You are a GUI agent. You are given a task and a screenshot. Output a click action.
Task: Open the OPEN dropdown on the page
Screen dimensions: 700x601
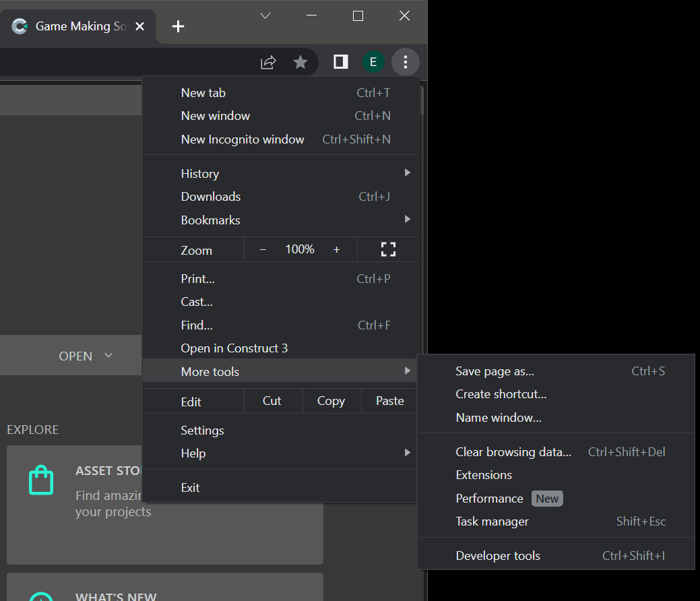pos(86,356)
